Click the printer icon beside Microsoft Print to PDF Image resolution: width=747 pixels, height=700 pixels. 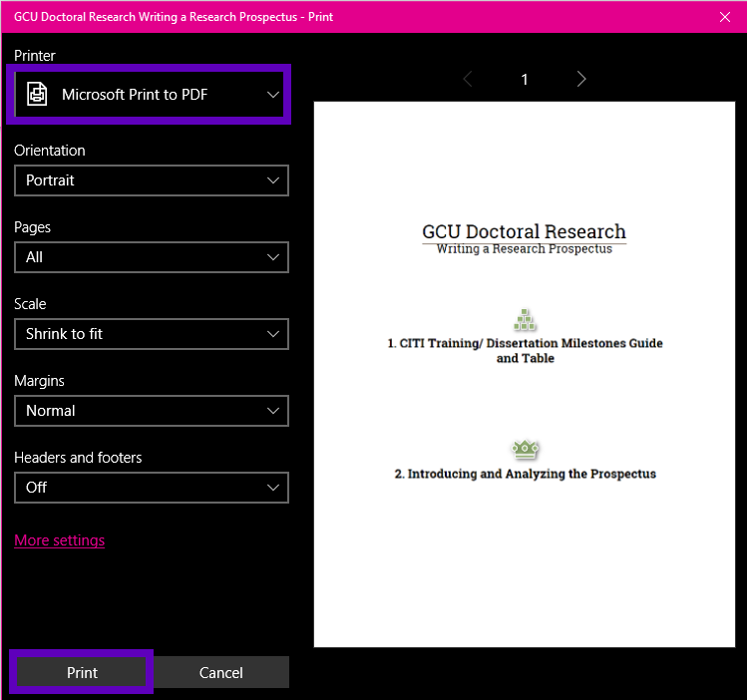tap(37, 94)
